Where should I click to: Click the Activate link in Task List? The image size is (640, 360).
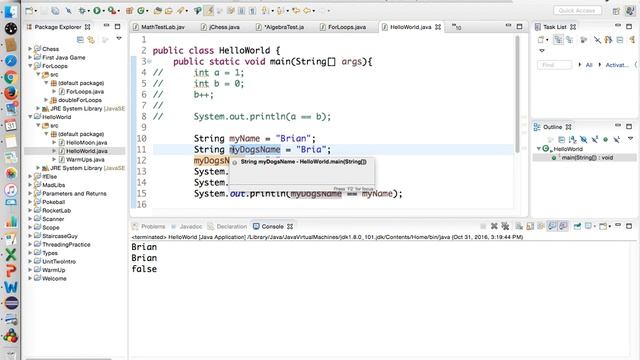[616, 65]
